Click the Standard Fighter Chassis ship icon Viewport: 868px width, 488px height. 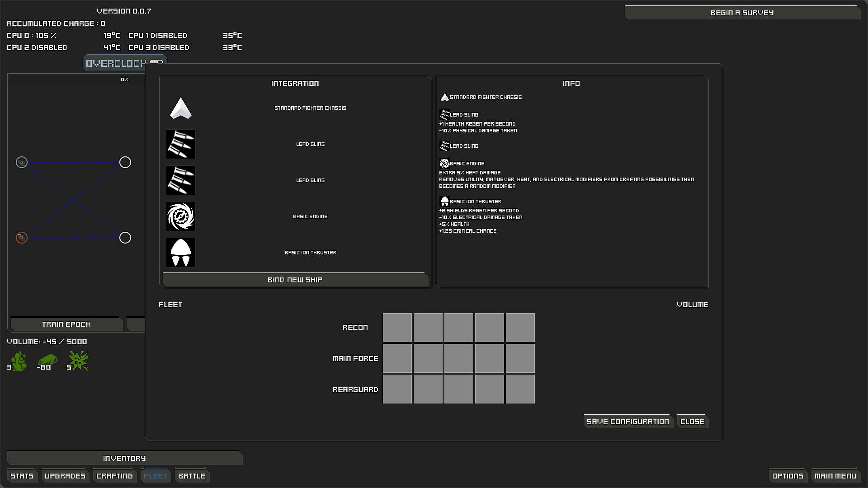180,108
